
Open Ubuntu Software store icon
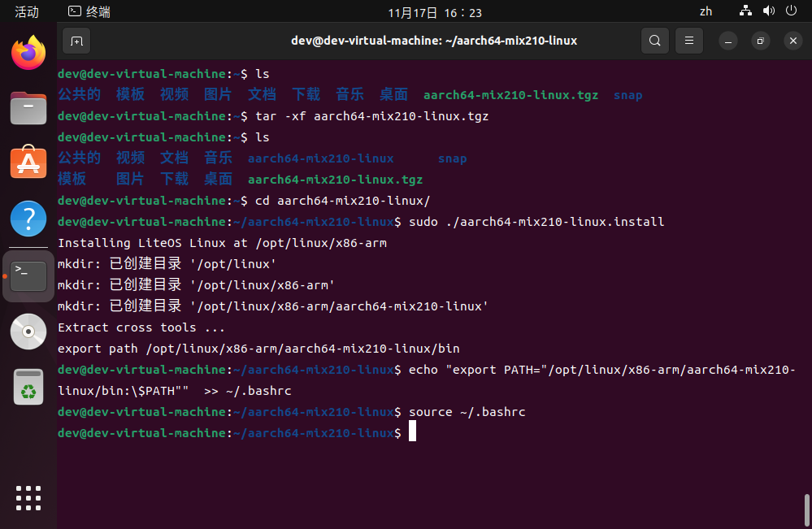pos(28,163)
